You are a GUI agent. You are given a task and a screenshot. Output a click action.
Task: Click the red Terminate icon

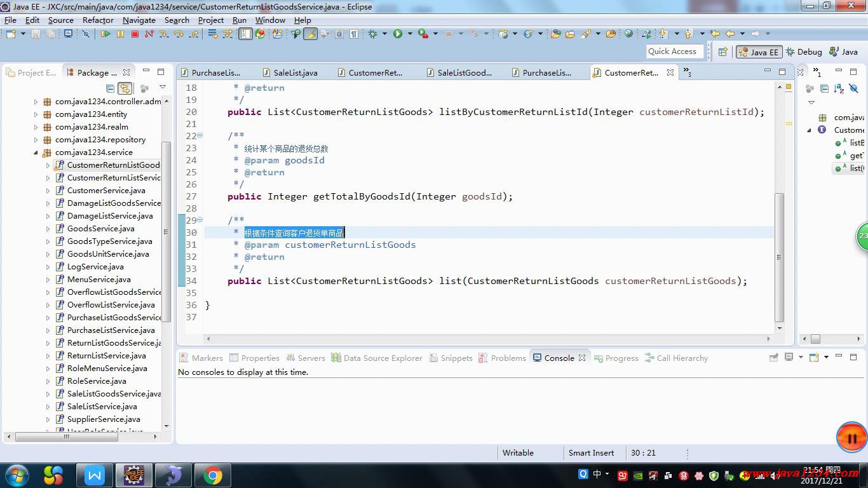pos(135,34)
